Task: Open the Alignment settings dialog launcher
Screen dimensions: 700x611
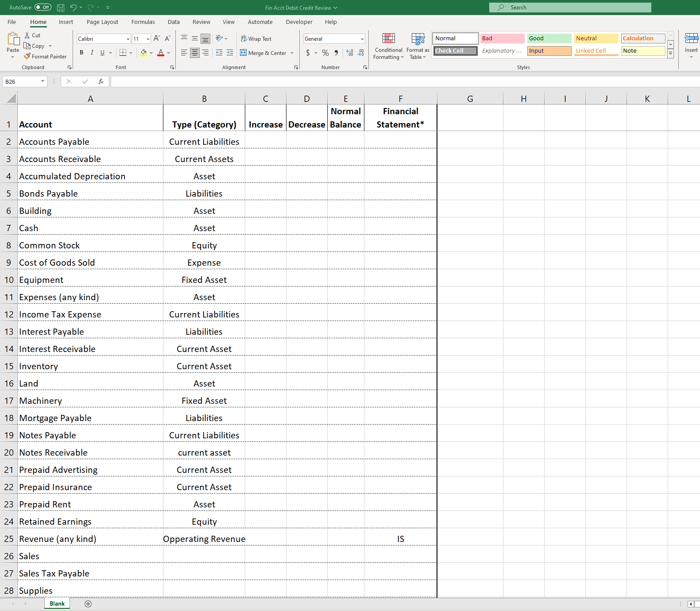Action: [x=296, y=67]
